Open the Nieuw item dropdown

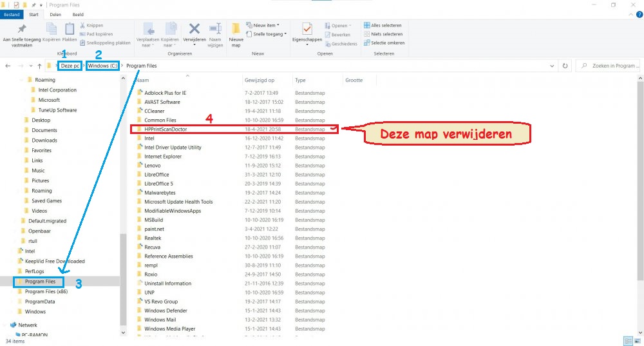tap(263, 25)
